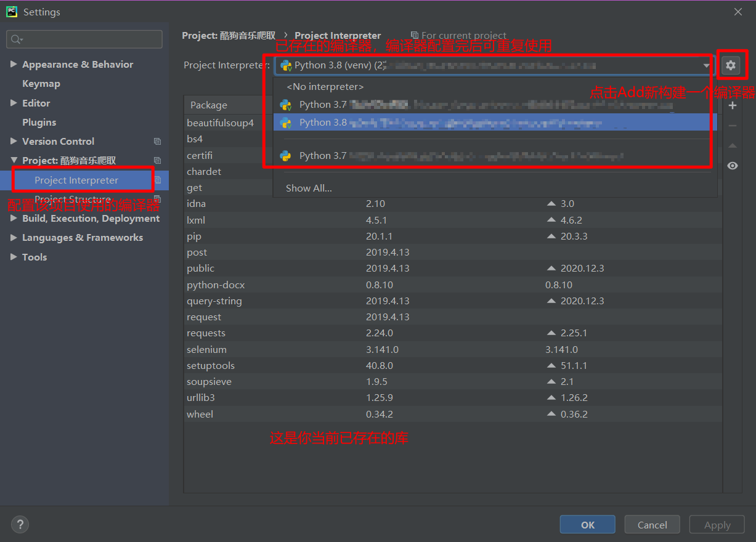Click the upgrade arrow beside urllib3's 1.26.2
Image resolution: width=756 pixels, height=542 pixels.
pos(551,397)
